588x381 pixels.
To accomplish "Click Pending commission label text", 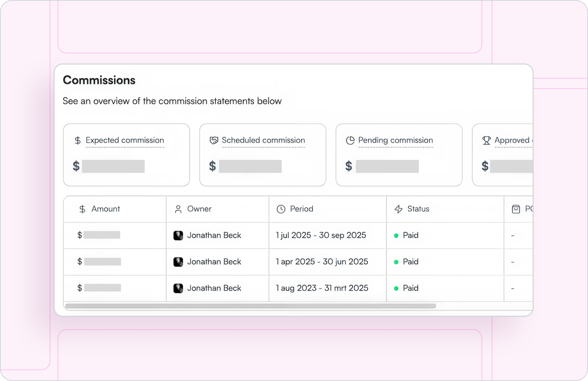I will 395,140.
